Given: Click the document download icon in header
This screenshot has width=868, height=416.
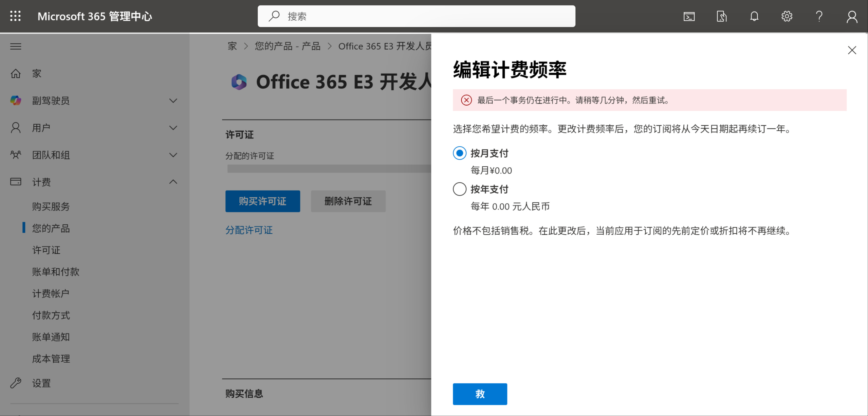Looking at the screenshot, I should 721,16.
